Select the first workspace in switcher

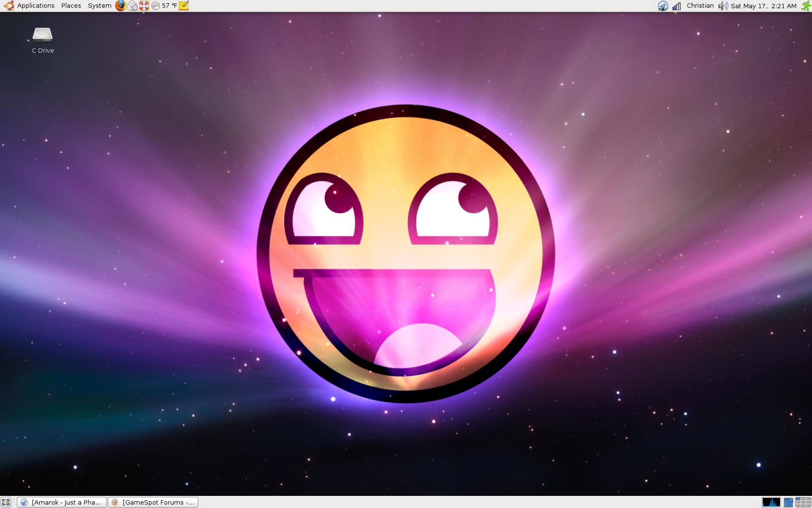799,500
